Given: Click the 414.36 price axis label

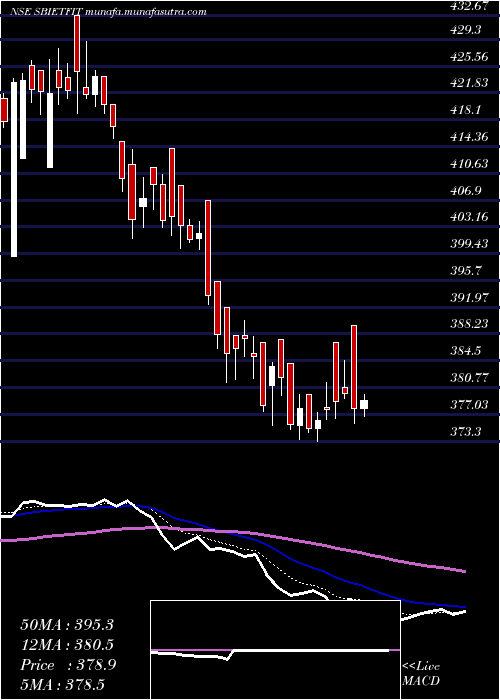Looking at the screenshot, I should (471, 137).
